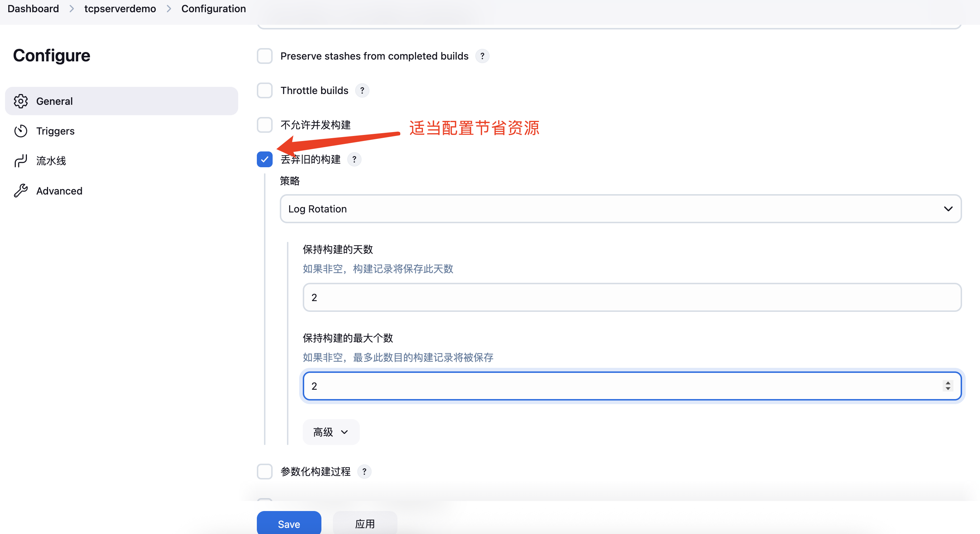980x534 pixels.
Task: Show help for 丢弃旧的构建
Action: point(354,159)
